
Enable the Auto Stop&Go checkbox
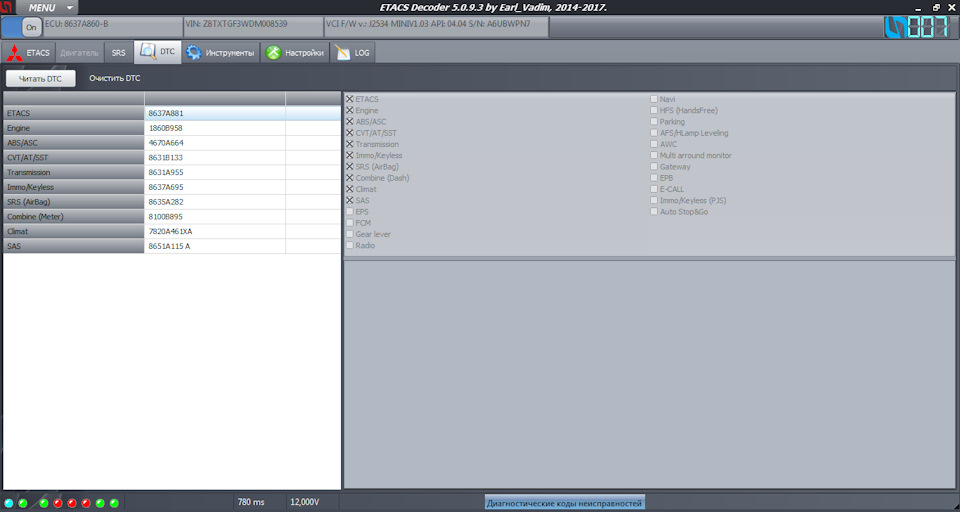click(x=654, y=211)
